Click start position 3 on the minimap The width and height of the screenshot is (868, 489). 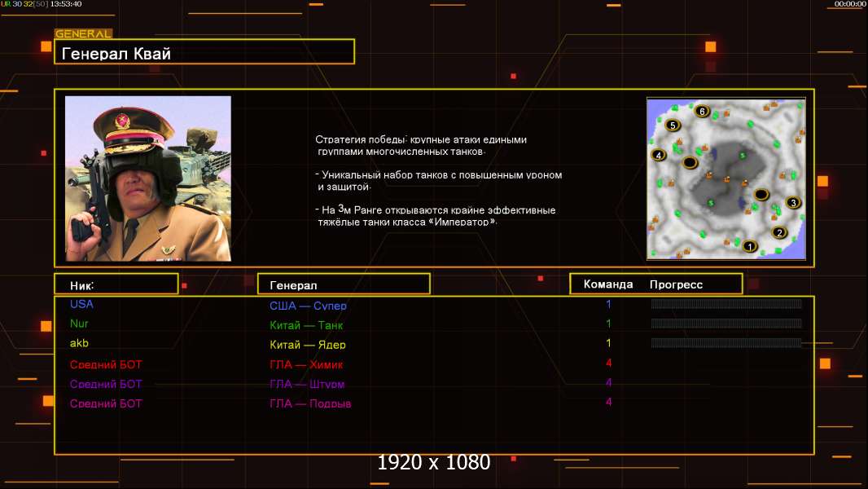(793, 203)
